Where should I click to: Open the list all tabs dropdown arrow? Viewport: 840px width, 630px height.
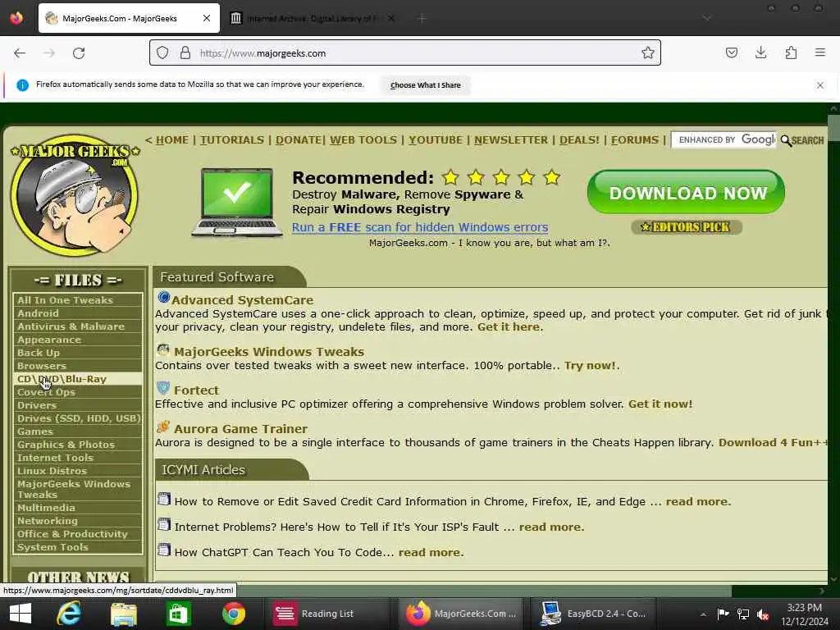707,18
